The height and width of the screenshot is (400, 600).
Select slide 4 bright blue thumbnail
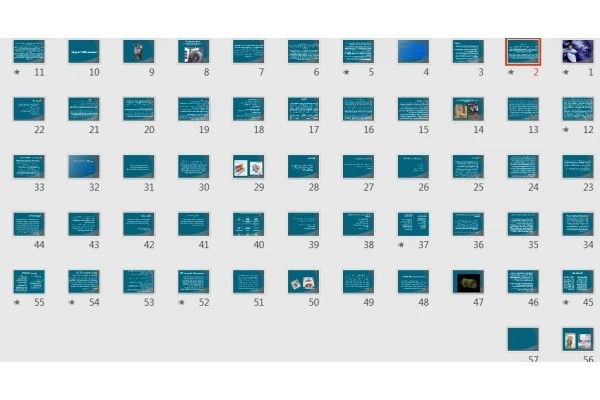pyautogui.click(x=413, y=51)
